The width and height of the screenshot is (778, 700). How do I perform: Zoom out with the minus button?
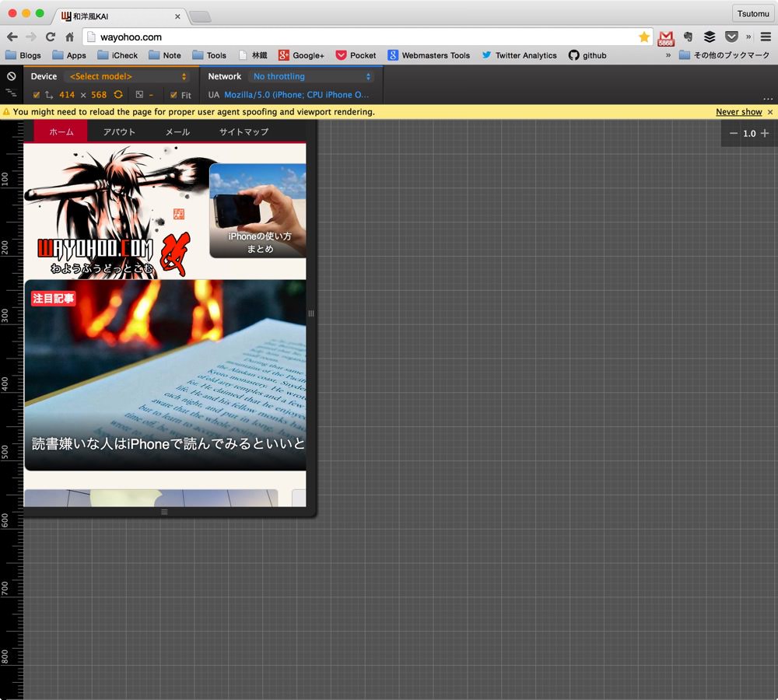pyautogui.click(x=734, y=134)
